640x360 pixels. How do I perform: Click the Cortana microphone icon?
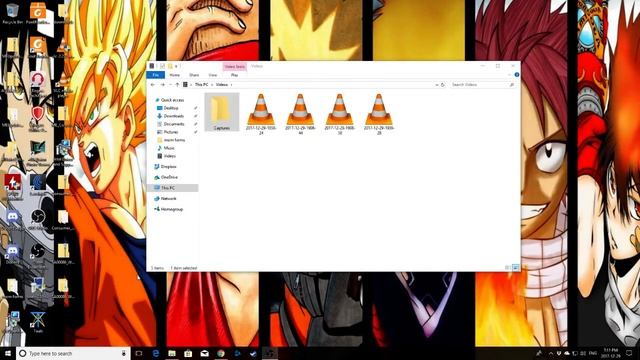(124, 353)
